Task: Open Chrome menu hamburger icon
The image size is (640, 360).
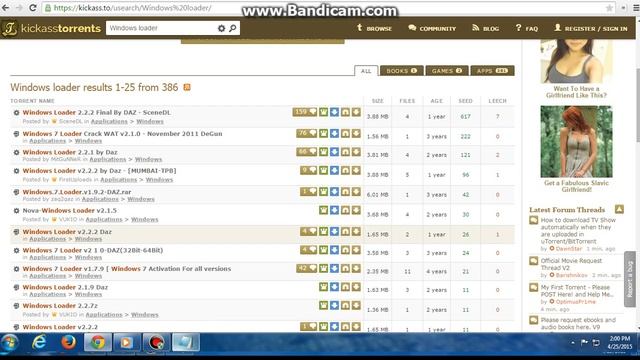Action: coord(636,8)
